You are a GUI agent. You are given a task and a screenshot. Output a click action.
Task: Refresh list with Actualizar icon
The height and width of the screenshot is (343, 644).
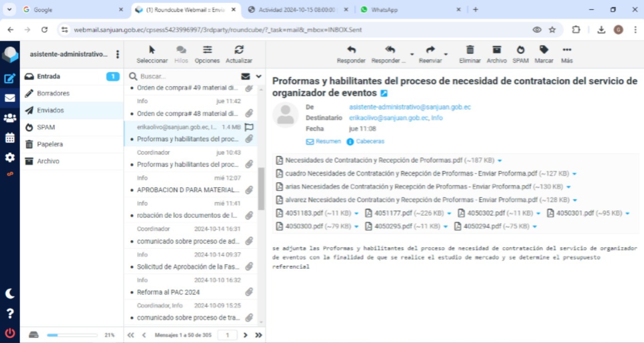(239, 50)
